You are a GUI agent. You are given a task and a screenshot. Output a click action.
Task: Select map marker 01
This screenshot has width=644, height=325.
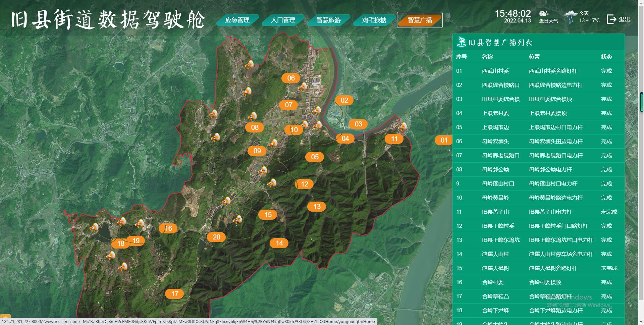point(444,140)
